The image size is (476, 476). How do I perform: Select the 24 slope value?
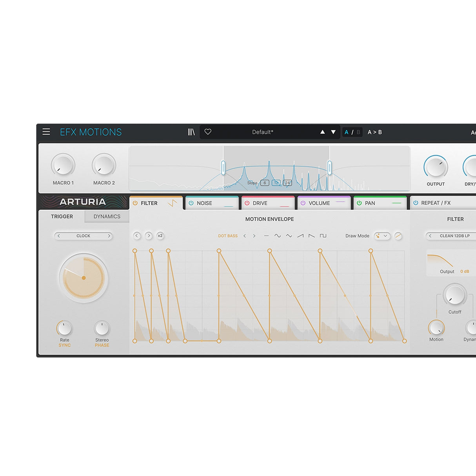pos(287,183)
